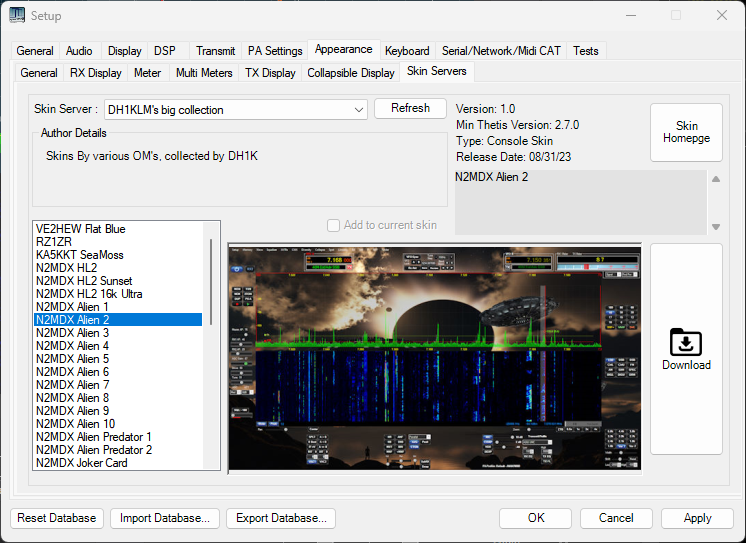Open the Display tab
This screenshot has height=543, width=746.
pos(125,51)
